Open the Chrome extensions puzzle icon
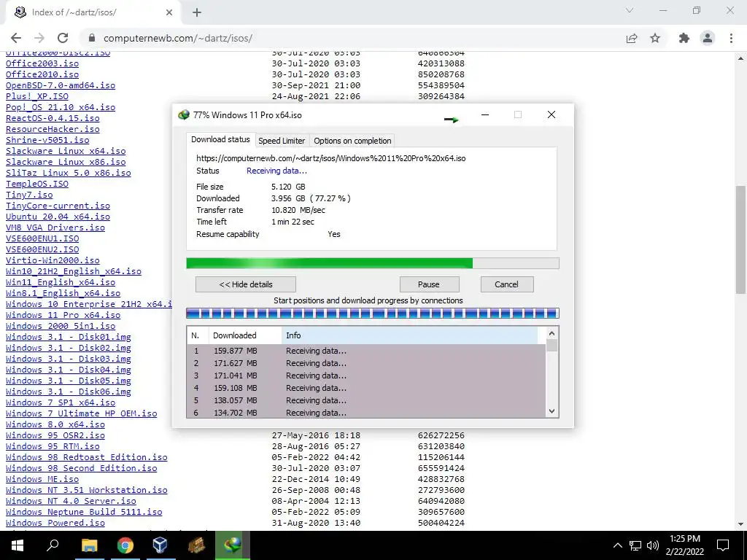747x560 pixels. click(684, 38)
